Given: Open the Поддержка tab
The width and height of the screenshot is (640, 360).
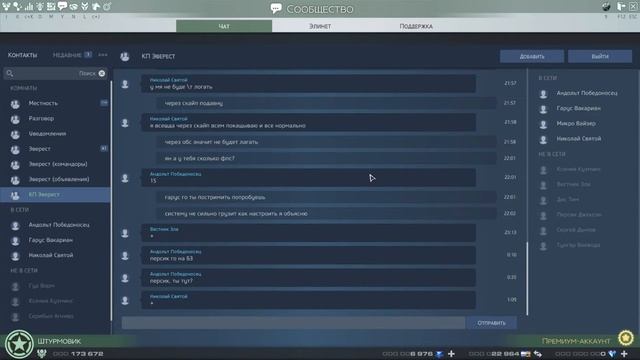Looking at the screenshot, I should 416,26.
